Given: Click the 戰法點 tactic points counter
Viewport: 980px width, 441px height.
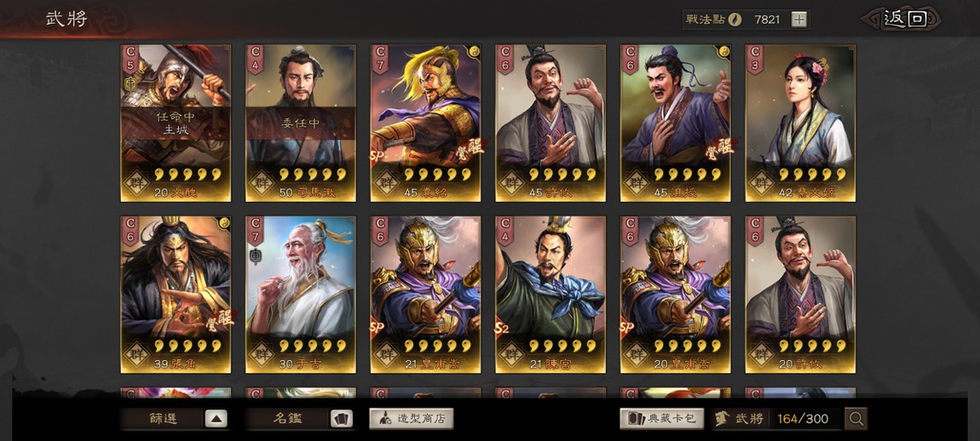Looking at the screenshot, I should 746,20.
